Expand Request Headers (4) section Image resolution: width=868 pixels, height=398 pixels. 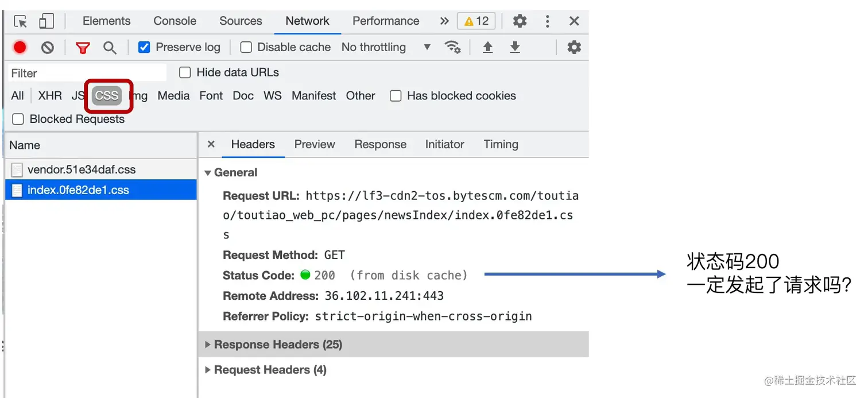click(270, 370)
